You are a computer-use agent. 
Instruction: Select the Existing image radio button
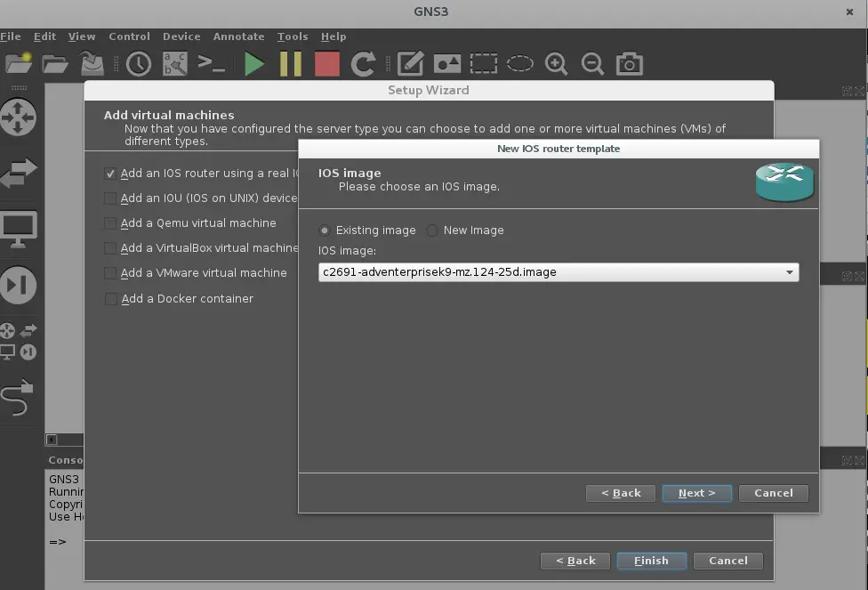325,230
